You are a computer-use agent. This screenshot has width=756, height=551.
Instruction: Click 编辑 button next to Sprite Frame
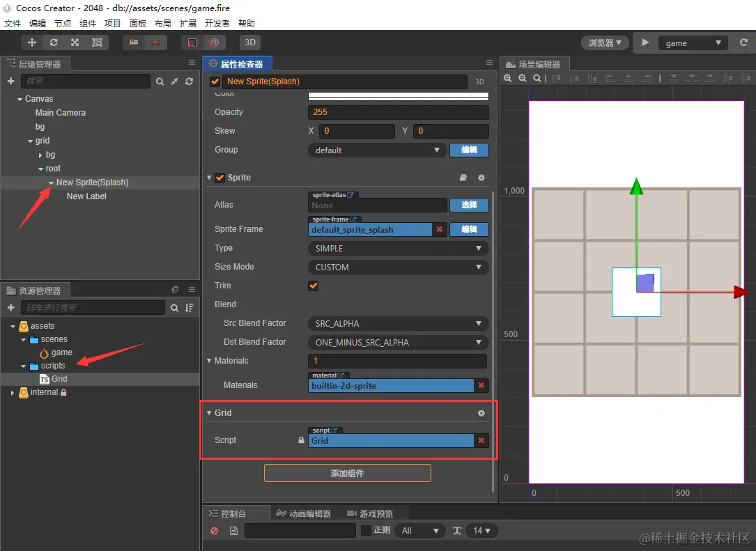point(469,229)
